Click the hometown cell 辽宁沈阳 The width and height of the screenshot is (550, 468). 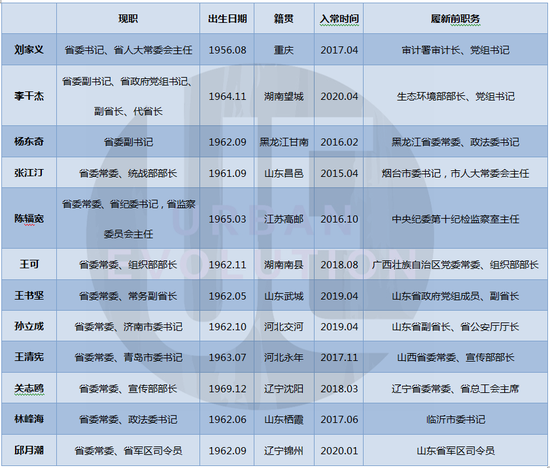click(284, 389)
